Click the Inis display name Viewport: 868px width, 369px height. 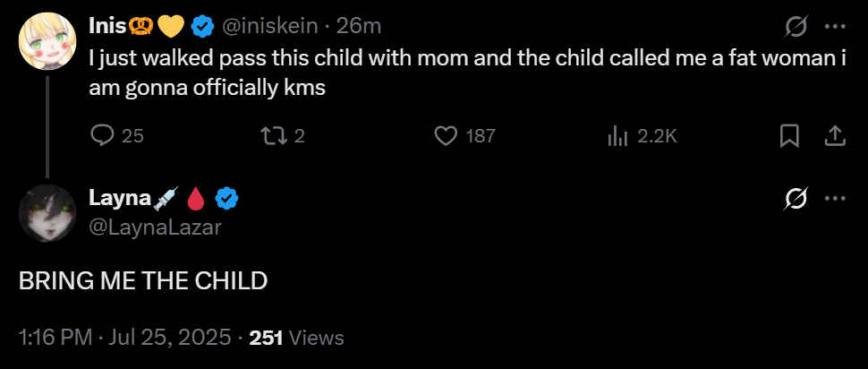click(x=106, y=29)
